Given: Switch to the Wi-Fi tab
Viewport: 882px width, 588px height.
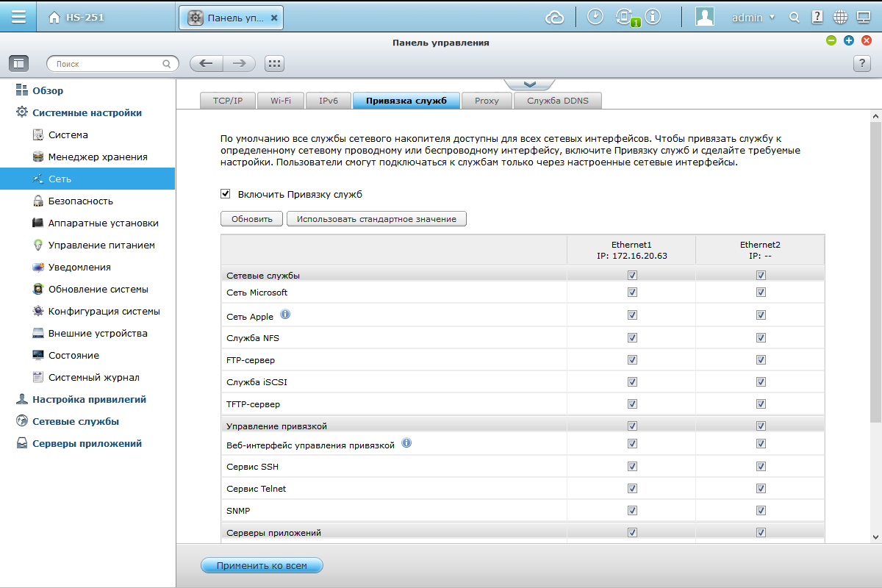Looking at the screenshot, I should [x=280, y=101].
